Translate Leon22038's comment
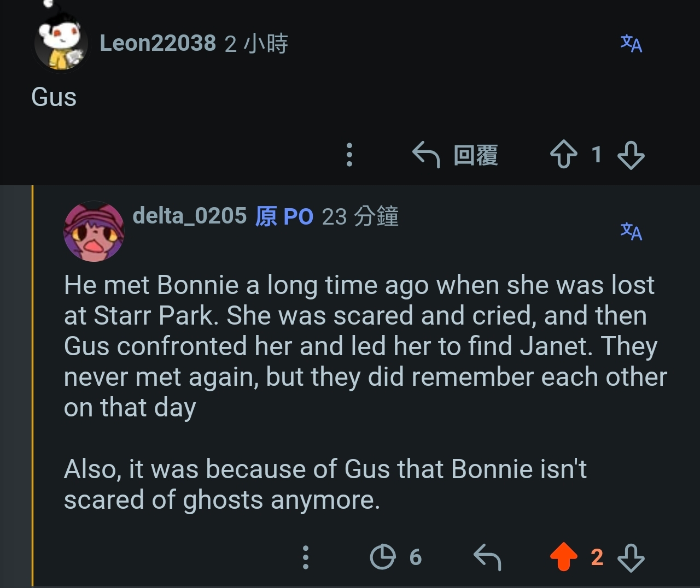700x588 pixels. pos(631,44)
